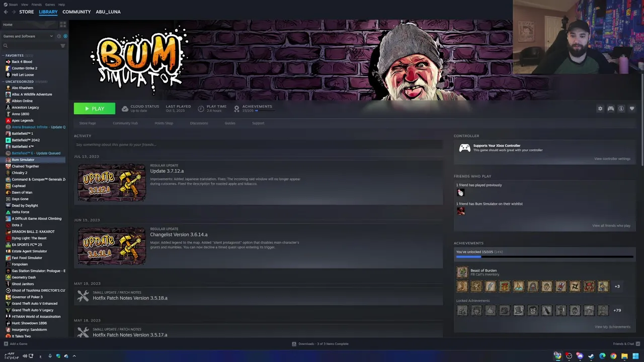This screenshot has height=362, width=644.
Task: Open the Community Hub link
Action: [125, 123]
